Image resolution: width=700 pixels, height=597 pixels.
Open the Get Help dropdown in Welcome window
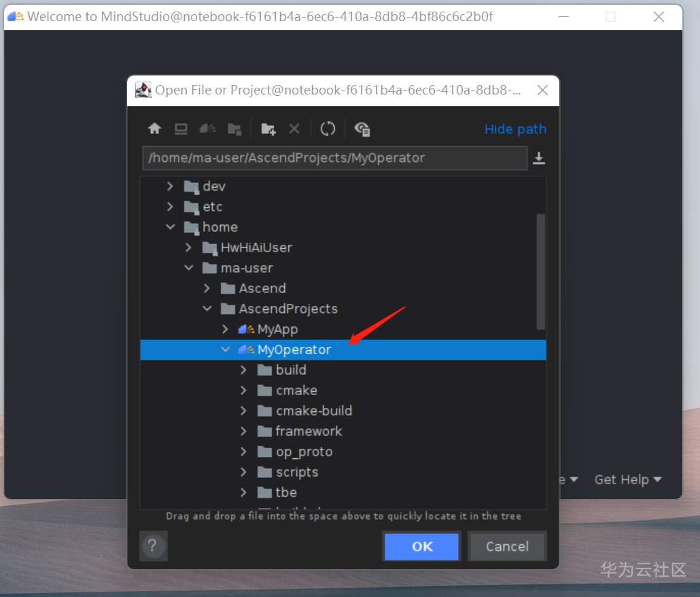(x=628, y=479)
